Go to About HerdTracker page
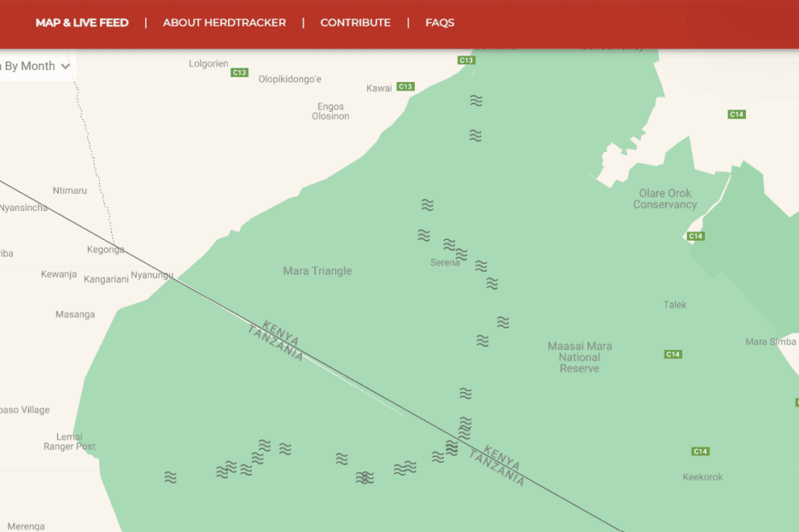The height and width of the screenshot is (532, 799). (224, 23)
